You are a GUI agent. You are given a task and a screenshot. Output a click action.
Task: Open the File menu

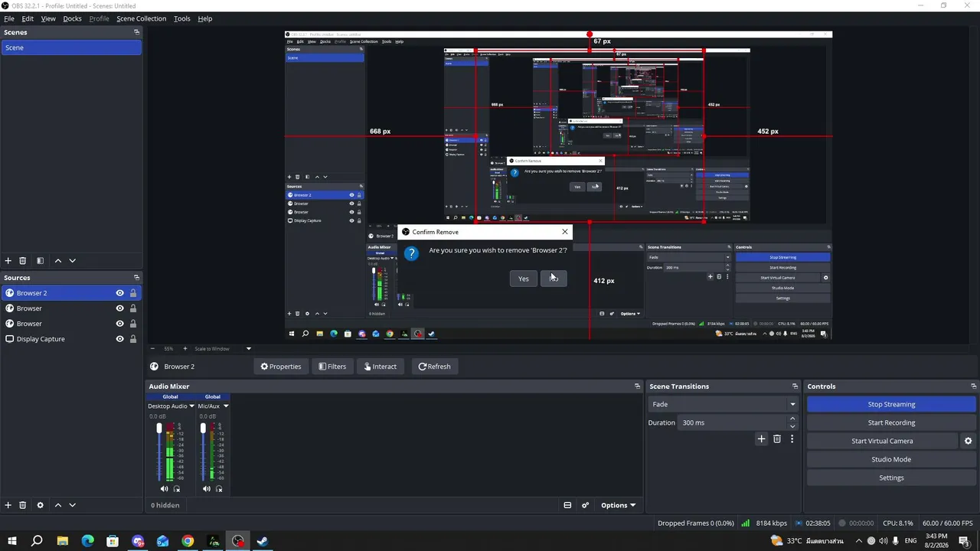click(x=9, y=18)
